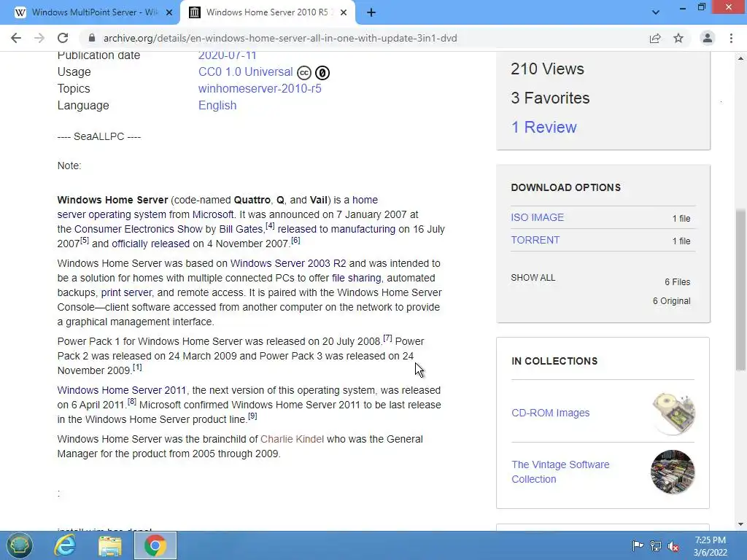Click the Chrome icon in the taskbar
Viewport: 747px width, 560px height.
(155, 545)
